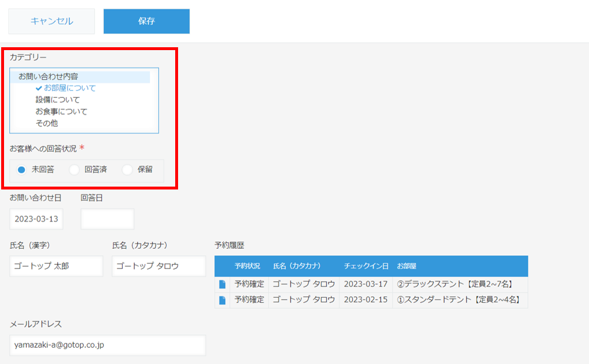Click the メールアドレス input field
The image size is (589, 364).
(x=108, y=345)
